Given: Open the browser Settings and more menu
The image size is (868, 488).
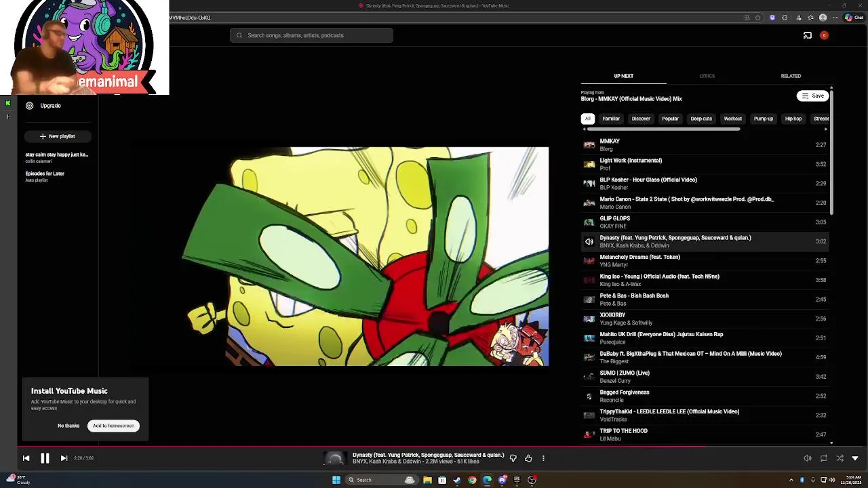Looking at the screenshot, I should coord(835,18).
